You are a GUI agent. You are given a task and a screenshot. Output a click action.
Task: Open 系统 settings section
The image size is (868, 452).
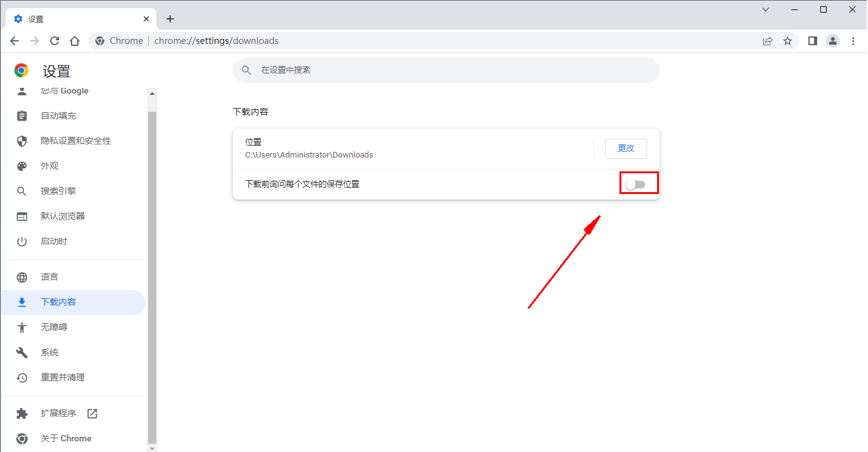click(x=50, y=353)
